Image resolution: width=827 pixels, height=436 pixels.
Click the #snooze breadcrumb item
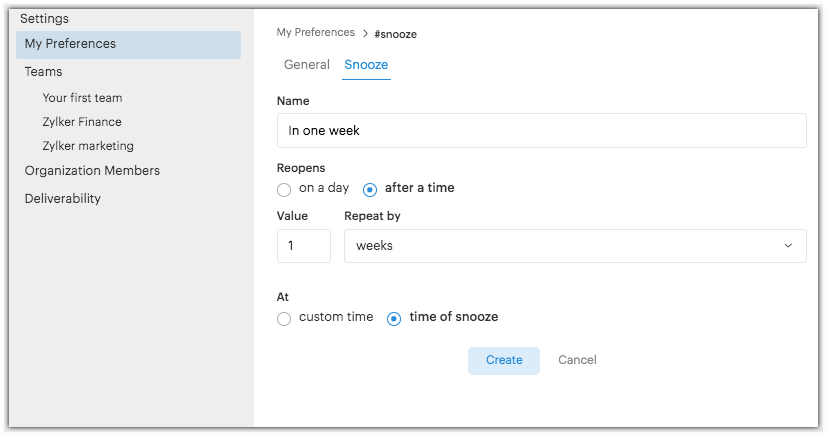coord(395,34)
